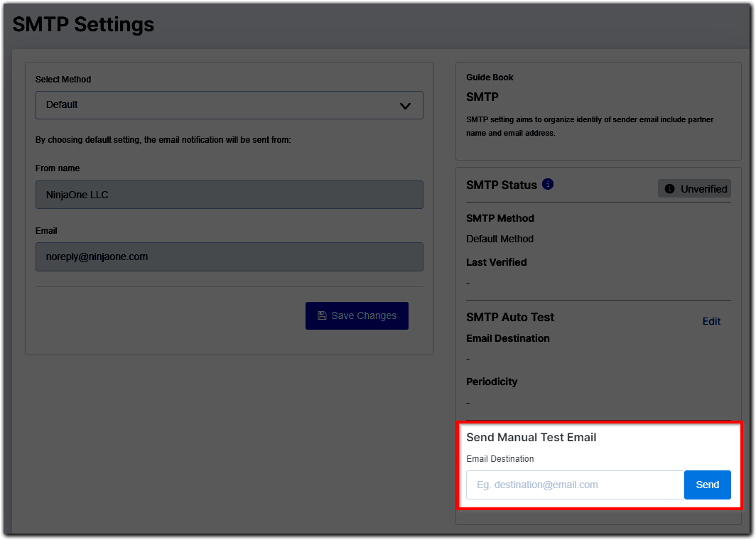The image size is (756, 540).
Task: Expand the method selector showing Default
Action: coord(229,104)
